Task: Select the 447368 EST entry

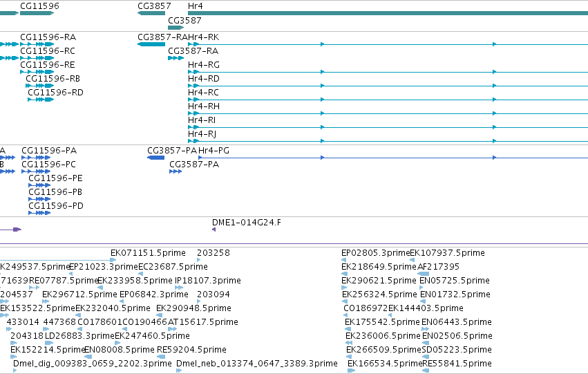Action: tap(59, 322)
